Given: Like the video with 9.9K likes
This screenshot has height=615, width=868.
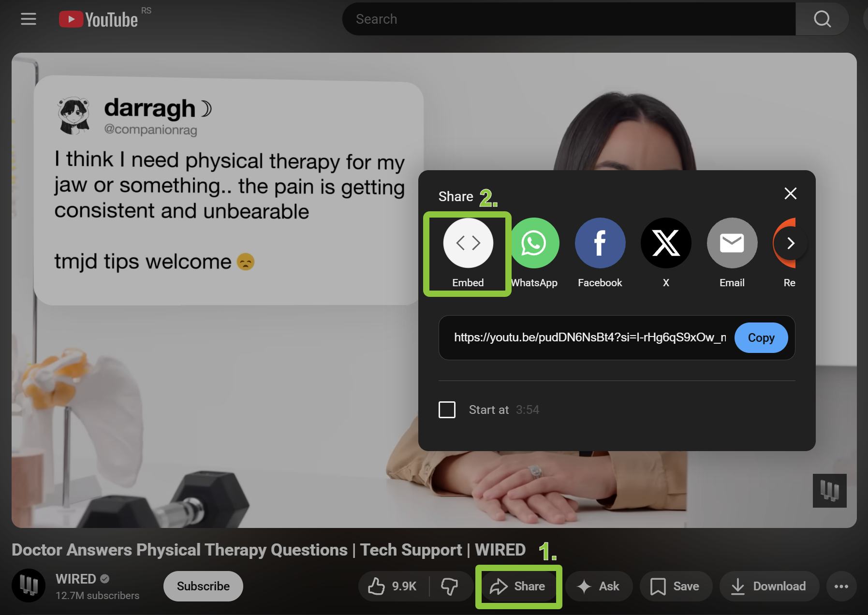Looking at the screenshot, I should pos(393,586).
